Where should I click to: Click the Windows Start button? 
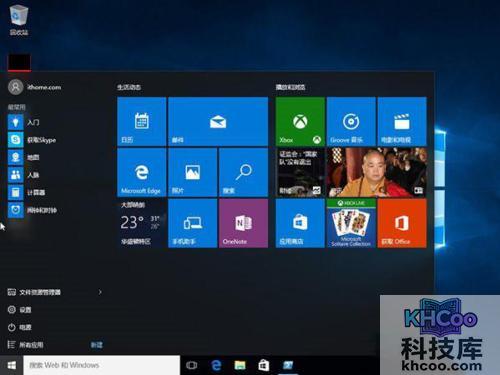tap(12, 365)
